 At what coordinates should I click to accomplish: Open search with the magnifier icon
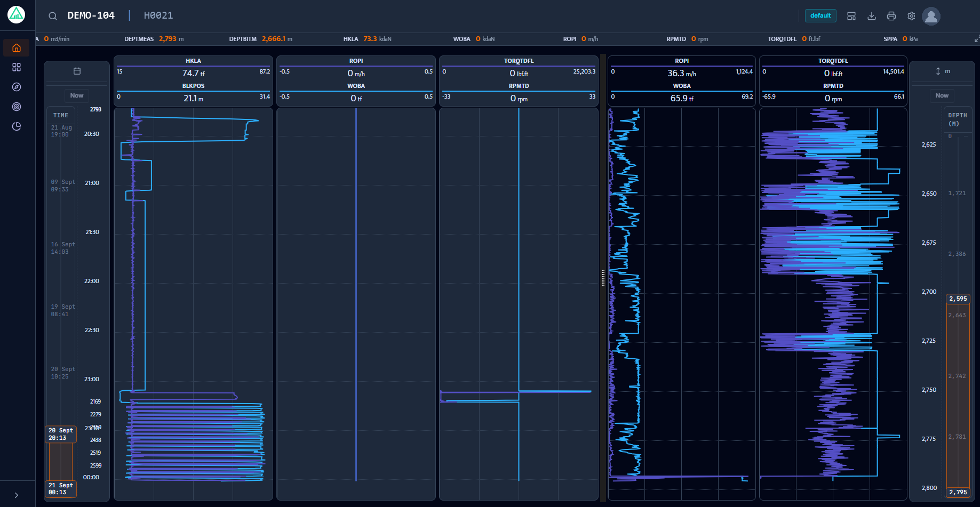coord(53,16)
